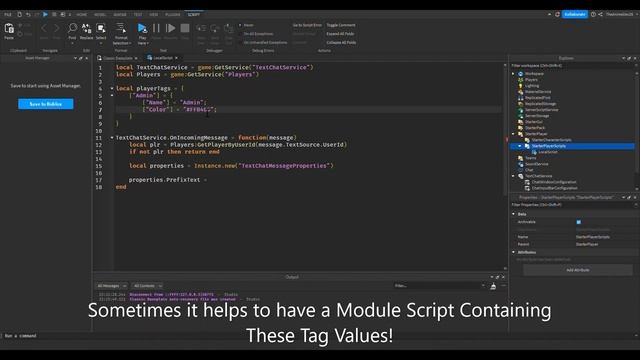The height and width of the screenshot is (360, 640).
Task: Toggle On All Exceptions option
Action: click(x=258, y=34)
